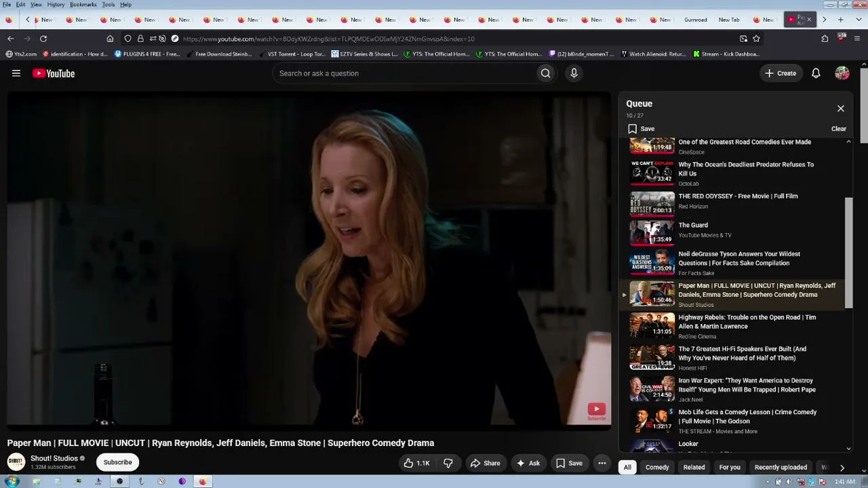Go to YouTube home via the logo
Screen dimensions: 868x488
(x=54, y=73)
